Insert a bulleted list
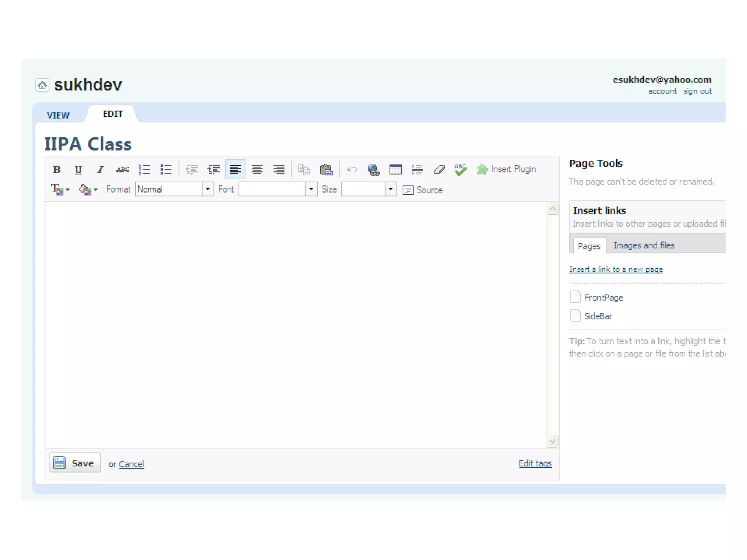Viewport: 747px width, 560px height. (166, 170)
